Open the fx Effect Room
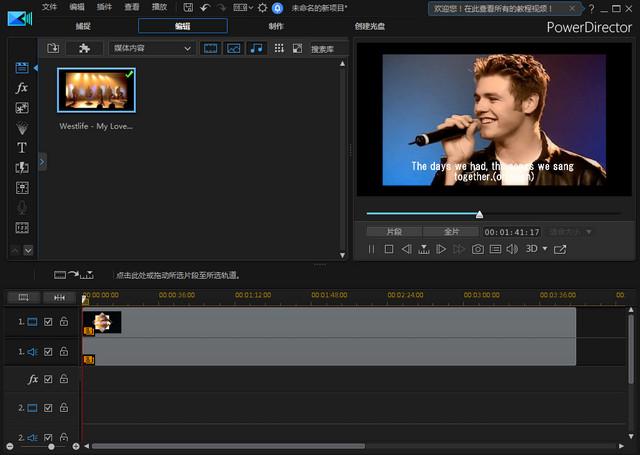Viewport: 640px width, 455px height. pos(22,88)
